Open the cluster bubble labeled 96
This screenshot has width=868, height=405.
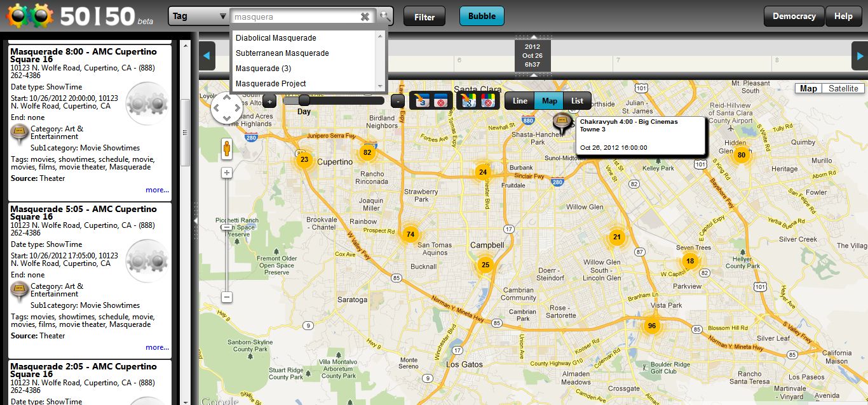651,326
